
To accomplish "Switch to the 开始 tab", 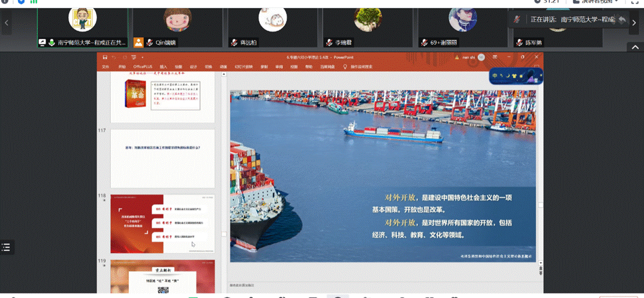I will (x=122, y=66).
